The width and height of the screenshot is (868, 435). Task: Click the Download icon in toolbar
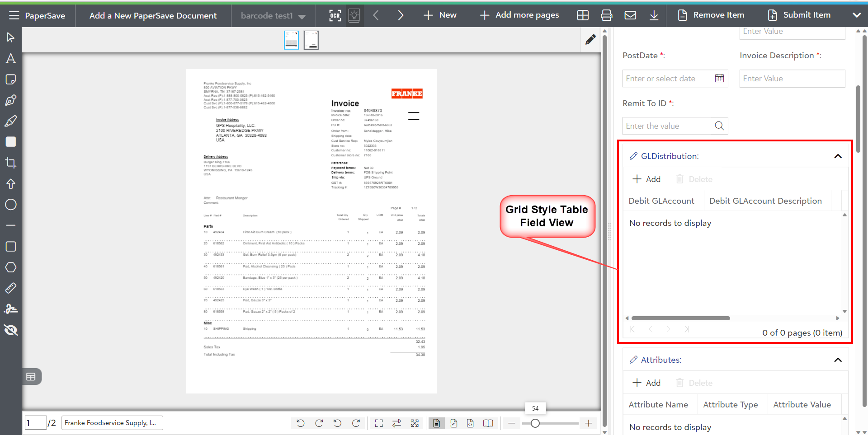[654, 15]
